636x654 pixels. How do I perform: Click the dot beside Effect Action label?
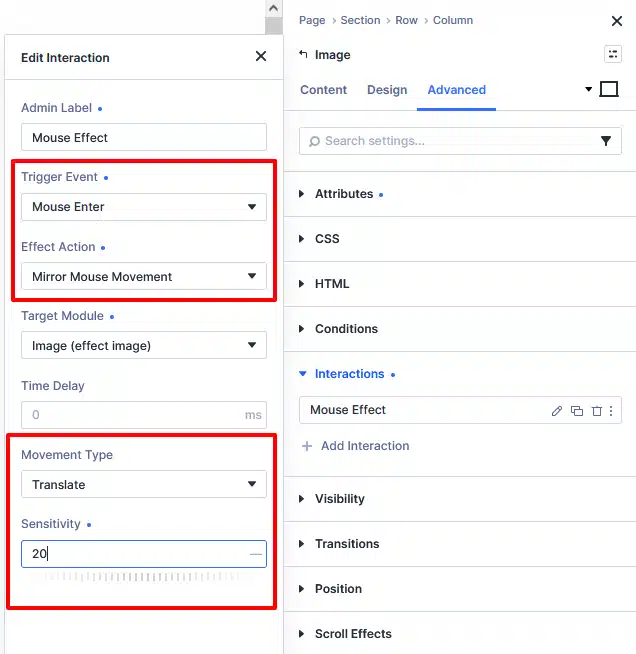[103, 248]
